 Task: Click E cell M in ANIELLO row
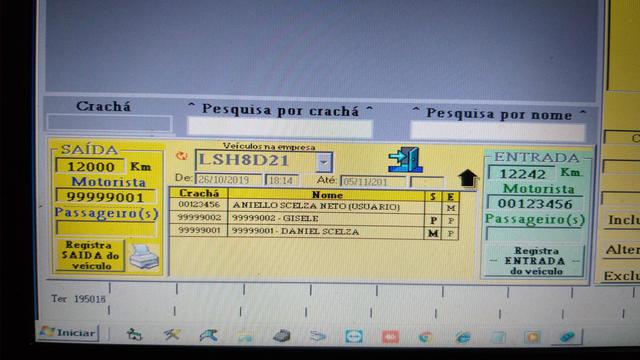[x=451, y=208]
